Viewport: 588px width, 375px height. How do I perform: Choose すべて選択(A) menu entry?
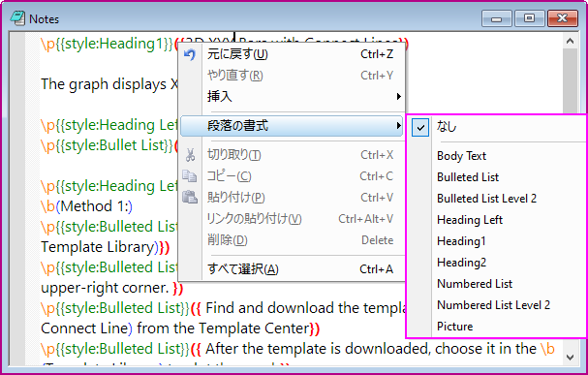292,268
